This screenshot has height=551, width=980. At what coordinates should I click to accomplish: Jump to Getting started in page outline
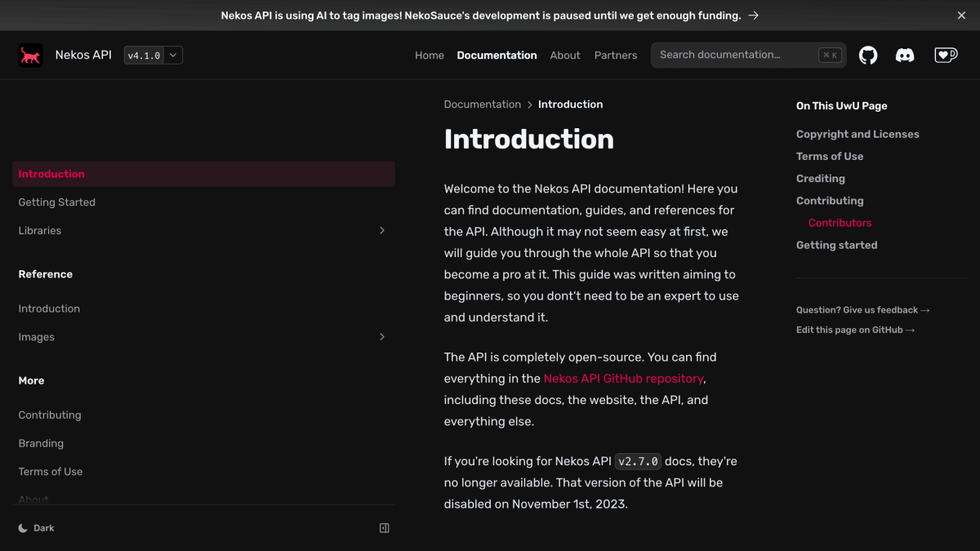pyautogui.click(x=837, y=245)
